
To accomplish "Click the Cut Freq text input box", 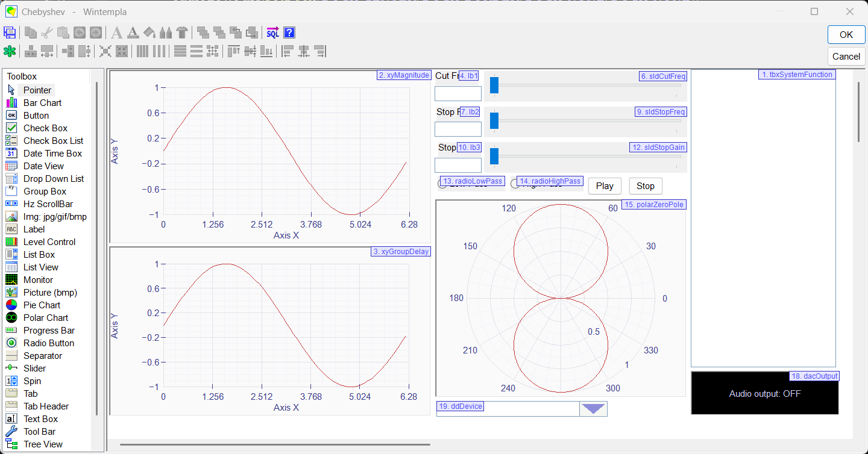I will point(458,93).
